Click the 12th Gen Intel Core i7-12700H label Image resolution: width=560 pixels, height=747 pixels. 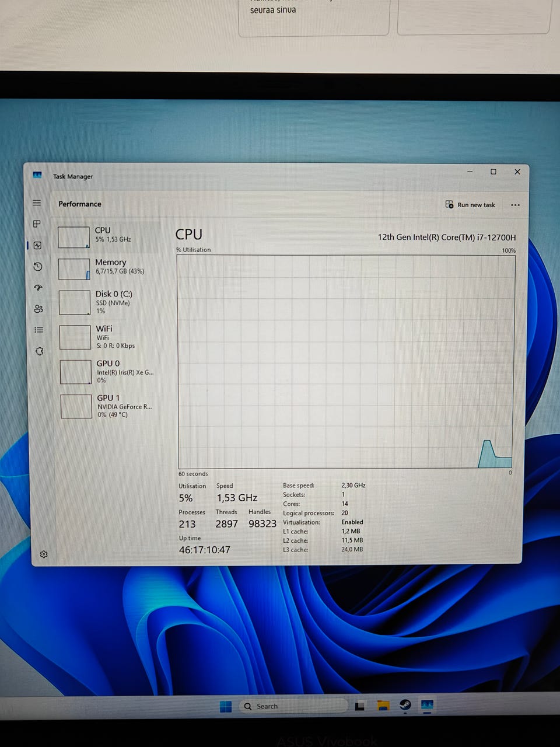447,237
